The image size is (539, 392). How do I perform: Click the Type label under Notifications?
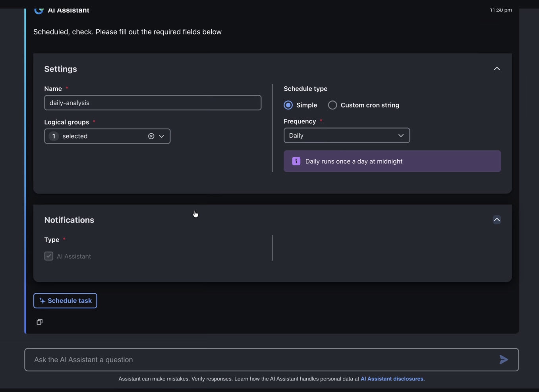[52, 240]
